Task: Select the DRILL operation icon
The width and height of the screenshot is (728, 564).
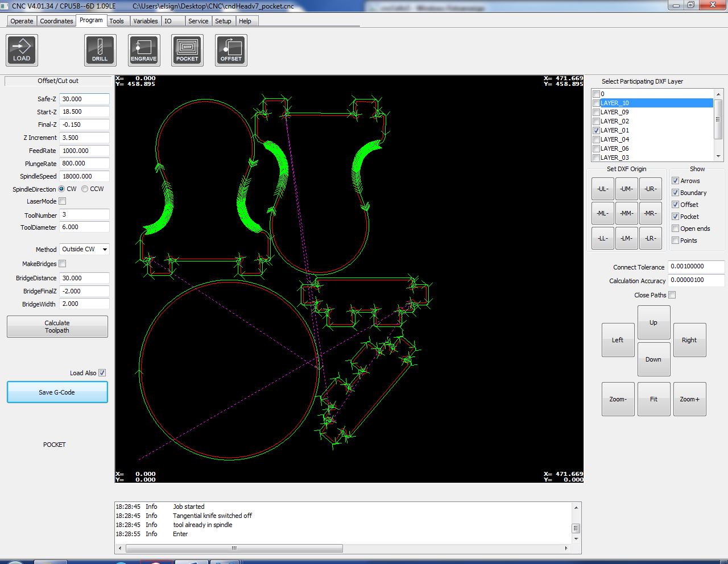Action: point(100,50)
